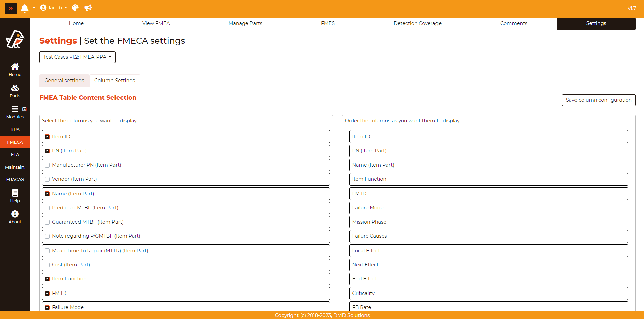Open notifications via the bell icon
Image resolution: width=644 pixels, height=319 pixels.
tap(25, 8)
